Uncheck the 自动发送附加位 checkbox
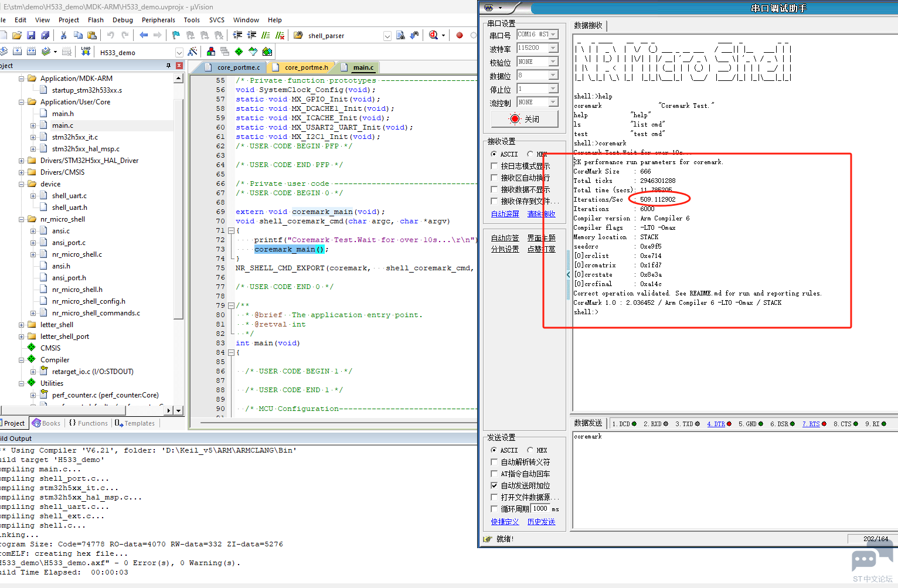The height and width of the screenshot is (588, 898). (x=494, y=485)
